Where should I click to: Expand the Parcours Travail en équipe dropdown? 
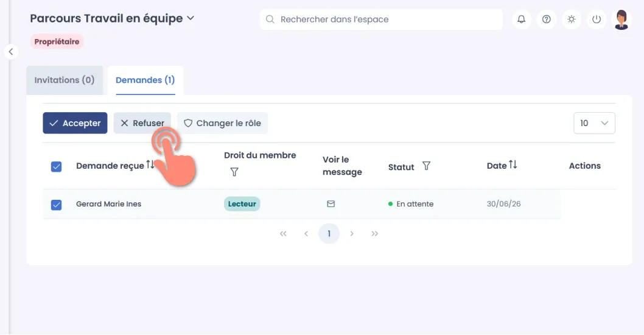[x=191, y=18]
